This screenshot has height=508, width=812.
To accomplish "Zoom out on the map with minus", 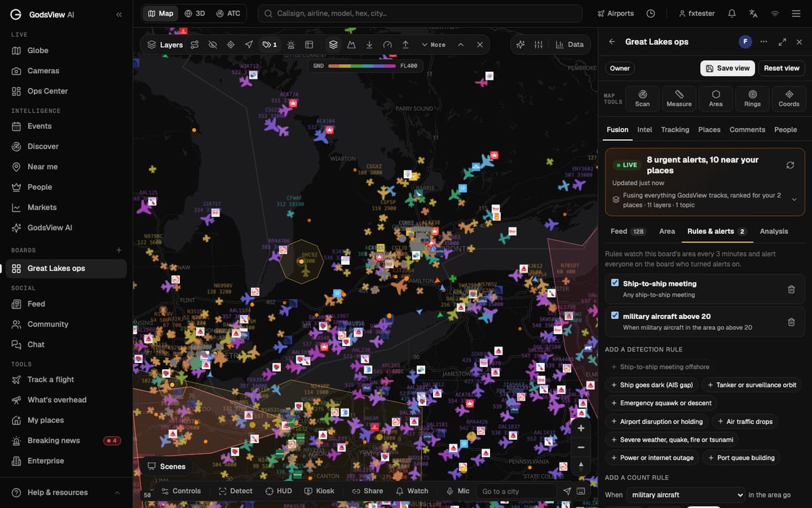I will tap(581, 447).
